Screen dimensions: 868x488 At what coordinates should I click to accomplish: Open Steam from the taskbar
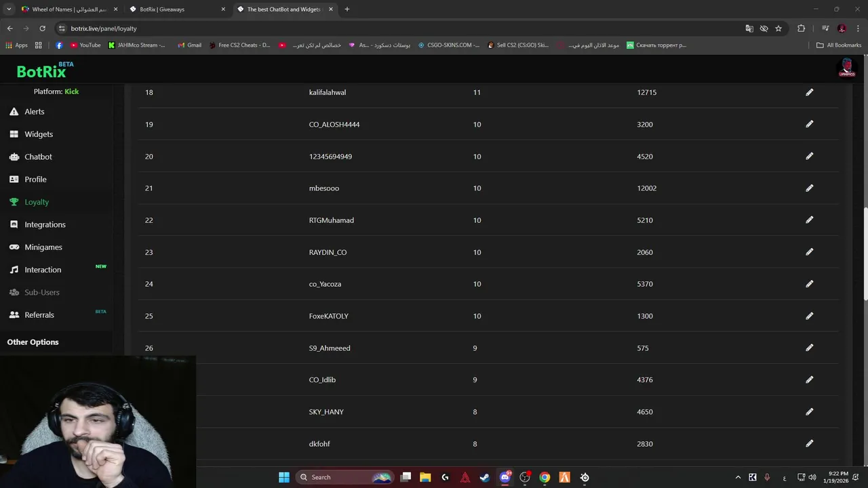tap(485, 477)
